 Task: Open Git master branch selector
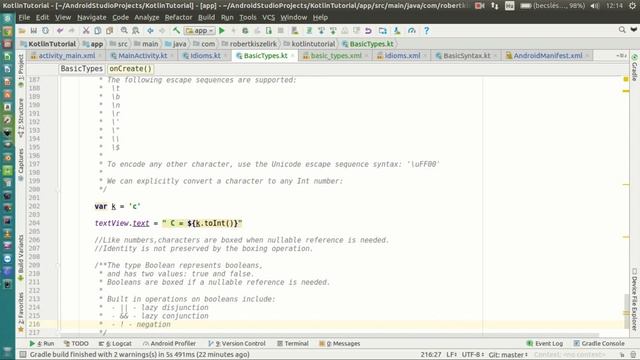pos(508,355)
